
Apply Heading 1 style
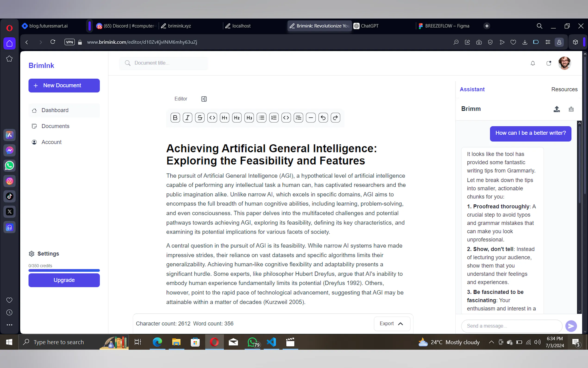[224, 118]
